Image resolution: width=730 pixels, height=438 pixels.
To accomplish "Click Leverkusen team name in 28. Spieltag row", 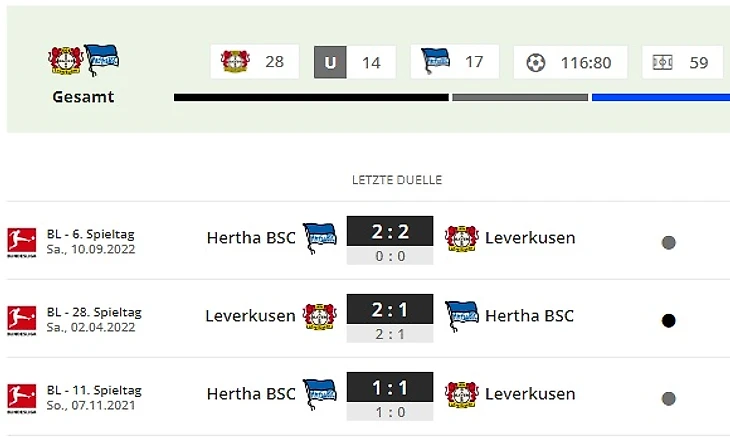I will [250, 316].
